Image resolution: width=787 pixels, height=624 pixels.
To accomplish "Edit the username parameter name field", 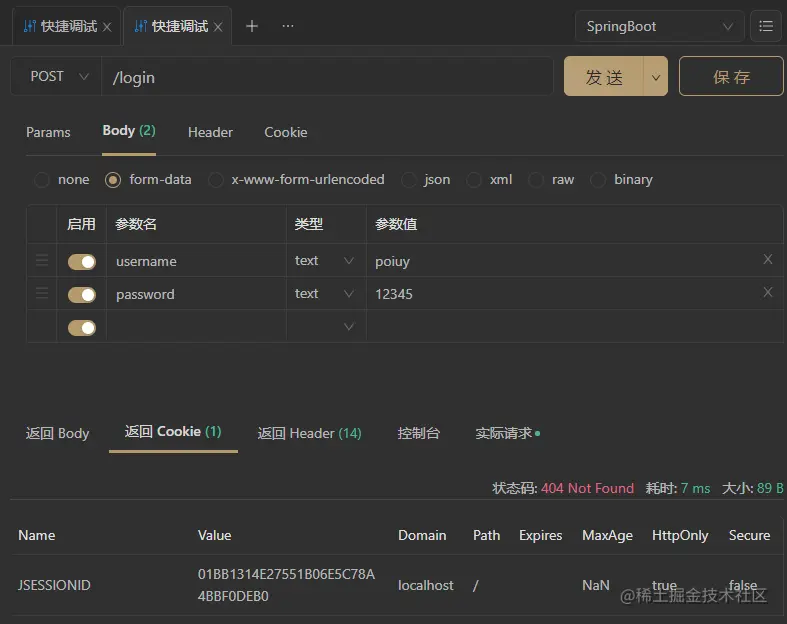I will (x=196, y=261).
